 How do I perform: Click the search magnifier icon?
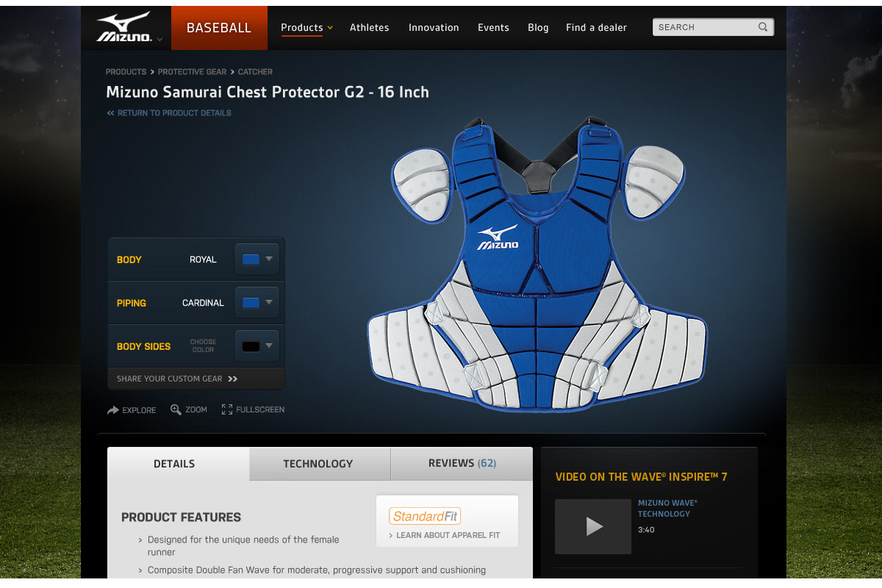(x=763, y=27)
